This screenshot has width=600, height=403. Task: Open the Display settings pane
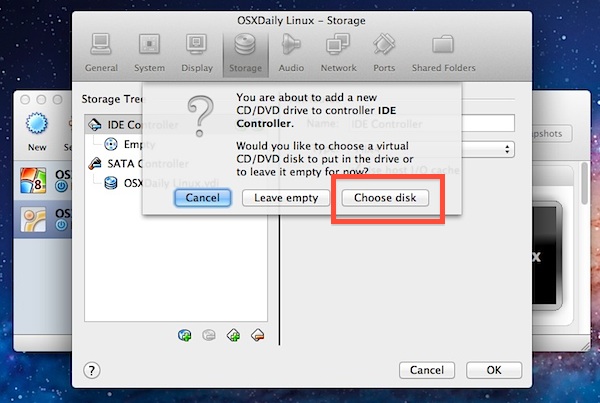[x=196, y=52]
